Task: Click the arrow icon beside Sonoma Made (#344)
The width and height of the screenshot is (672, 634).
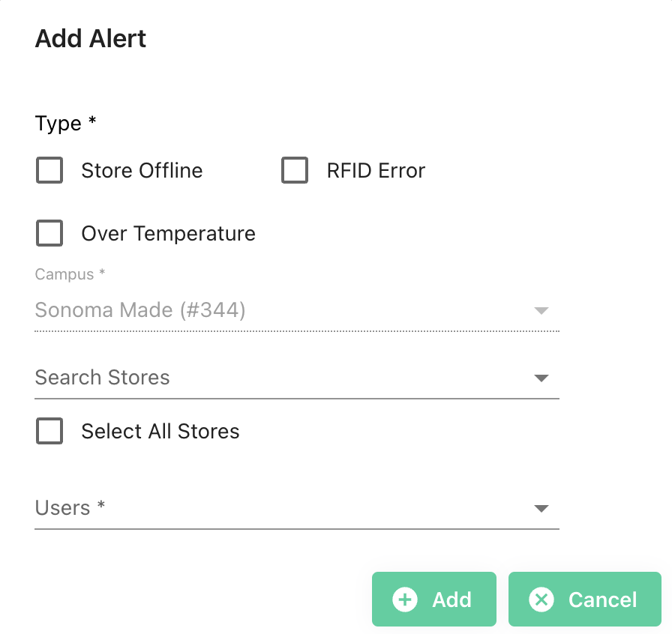Action: click(x=541, y=310)
